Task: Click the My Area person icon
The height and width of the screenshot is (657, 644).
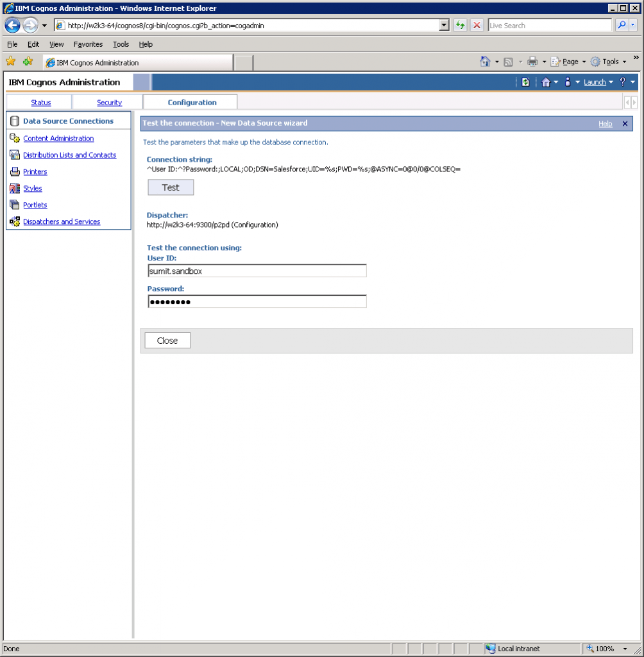Action: [x=568, y=81]
